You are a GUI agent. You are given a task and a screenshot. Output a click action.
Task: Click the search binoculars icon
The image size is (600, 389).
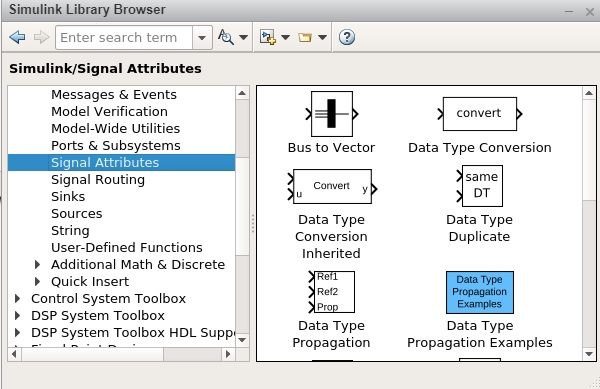[x=226, y=37]
